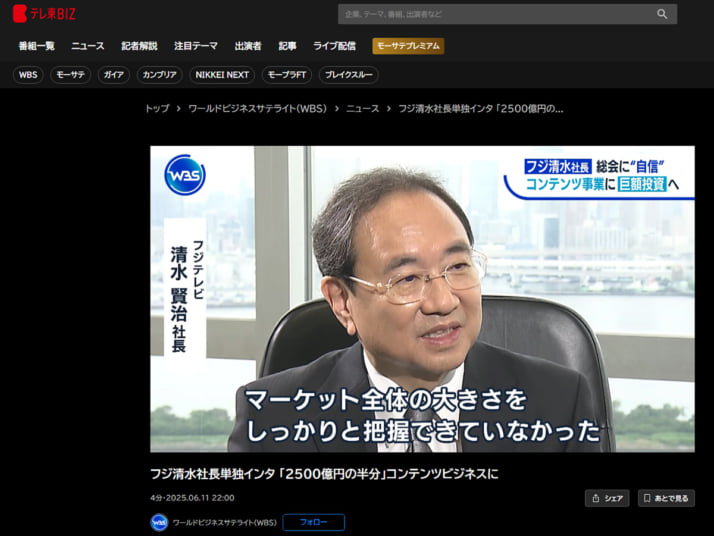Select the NIKKEI NEXT program chip
The width and height of the screenshot is (714, 536).
[x=222, y=75]
